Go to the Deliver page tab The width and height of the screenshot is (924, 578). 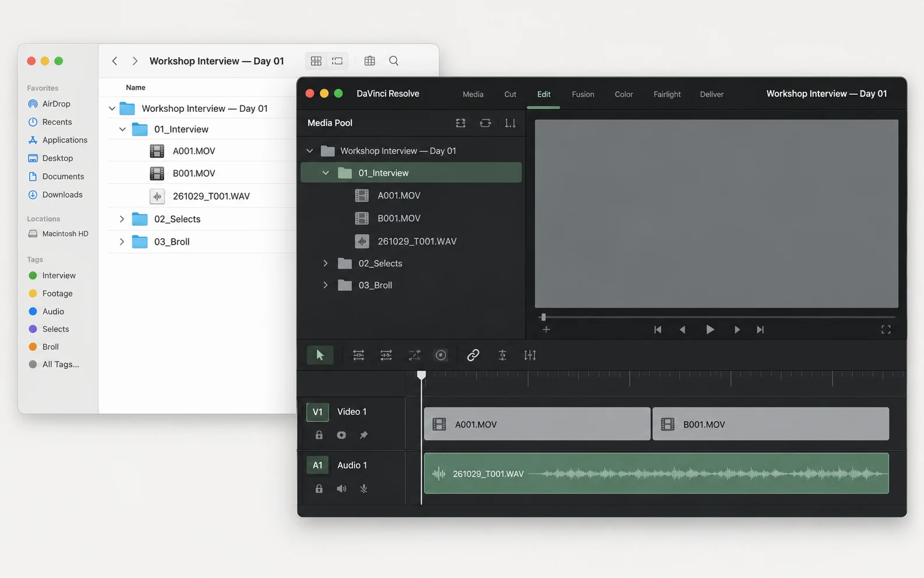click(711, 94)
